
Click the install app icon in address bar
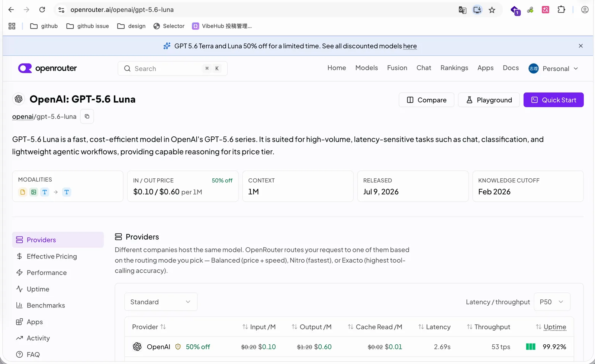click(477, 10)
